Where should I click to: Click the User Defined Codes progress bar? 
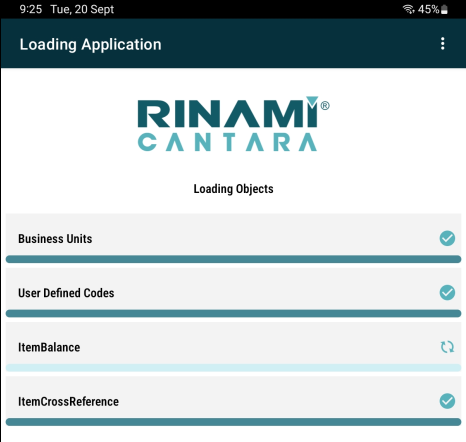pyautogui.click(x=233, y=313)
